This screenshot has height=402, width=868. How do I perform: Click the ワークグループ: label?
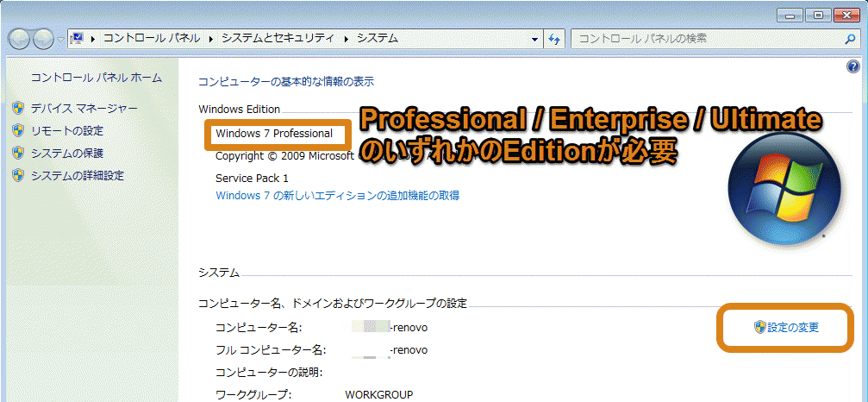253,395
